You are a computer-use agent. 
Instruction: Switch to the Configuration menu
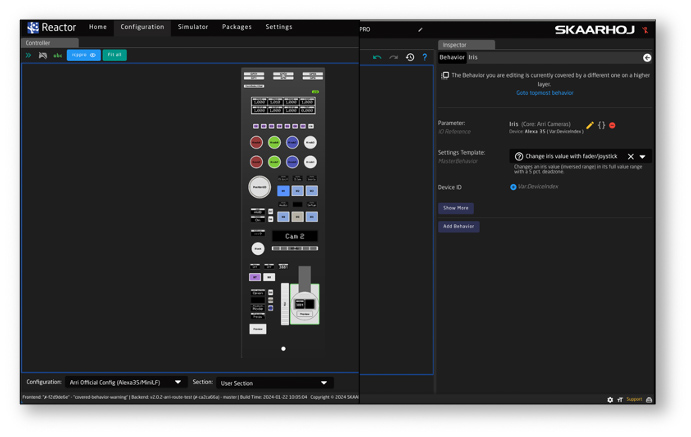pyautogui.click(x=142, y=27)
